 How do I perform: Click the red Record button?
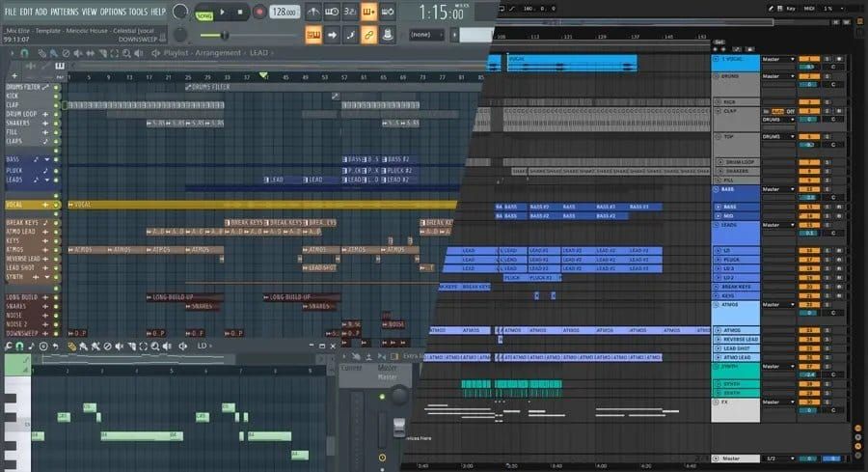[x=258, y=13]
